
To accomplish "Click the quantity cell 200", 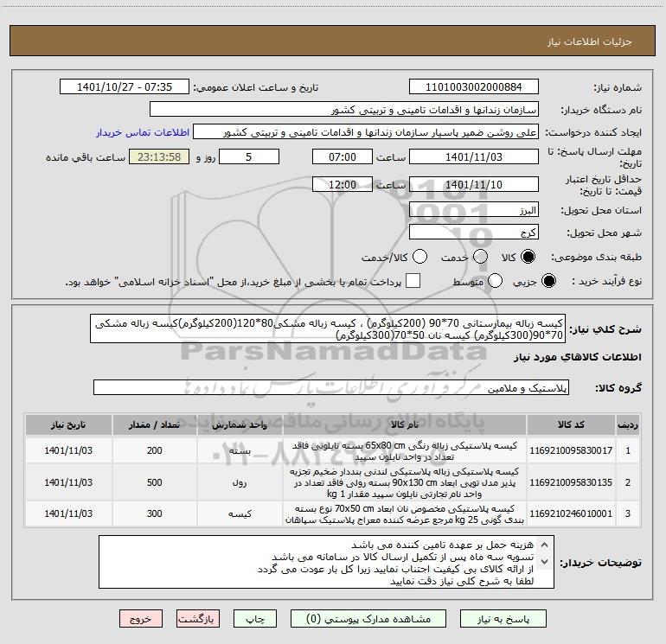I will (x=155, y=450).
